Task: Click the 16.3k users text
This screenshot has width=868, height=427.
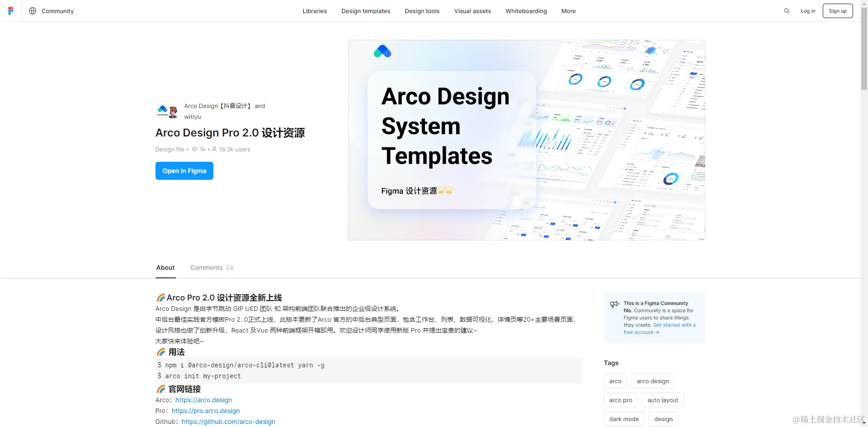Action: (235, 149)
